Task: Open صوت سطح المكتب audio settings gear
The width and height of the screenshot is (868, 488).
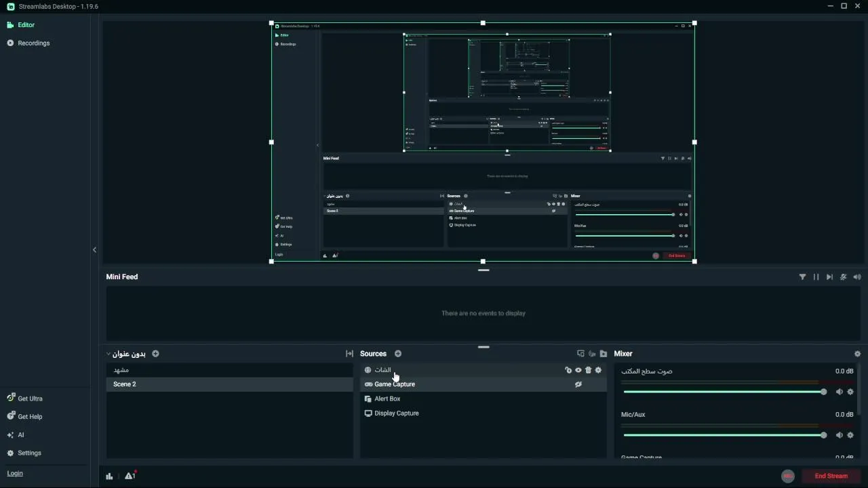Action: point(850,392)
